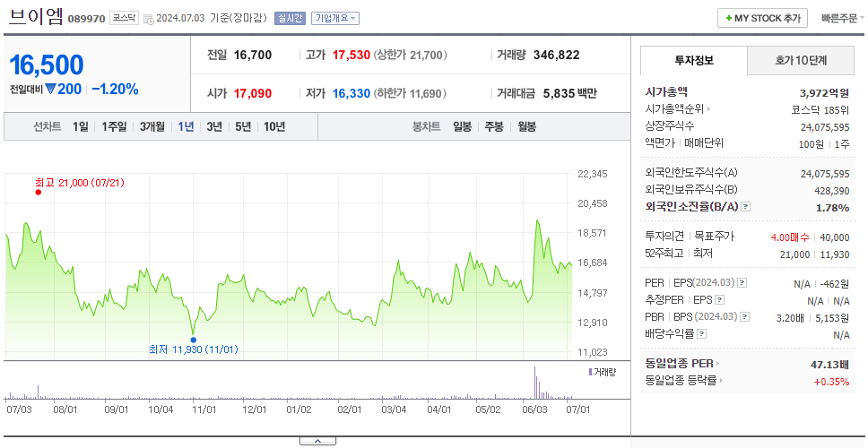The width and height of the screenshot is (868, 448).
Task: Select the 1년 line chart period
Action: tap(186, 126)
